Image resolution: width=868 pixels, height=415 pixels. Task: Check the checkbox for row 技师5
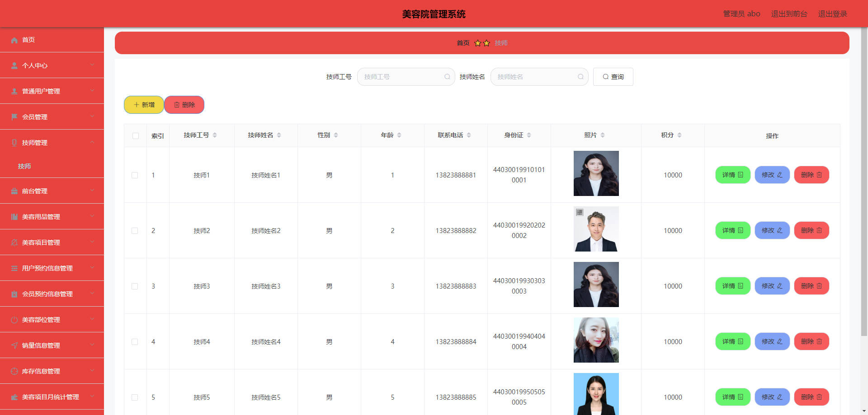pos(135,397)
